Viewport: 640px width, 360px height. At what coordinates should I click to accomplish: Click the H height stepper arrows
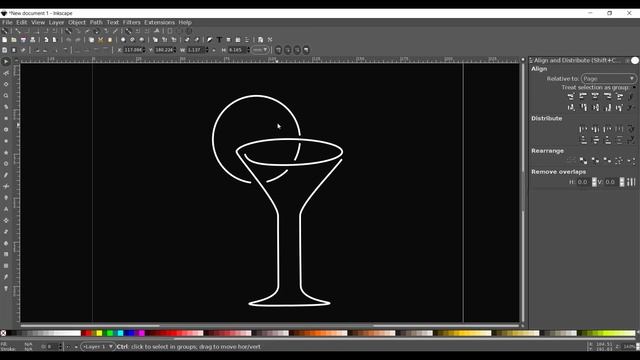(x=248, y=50)
